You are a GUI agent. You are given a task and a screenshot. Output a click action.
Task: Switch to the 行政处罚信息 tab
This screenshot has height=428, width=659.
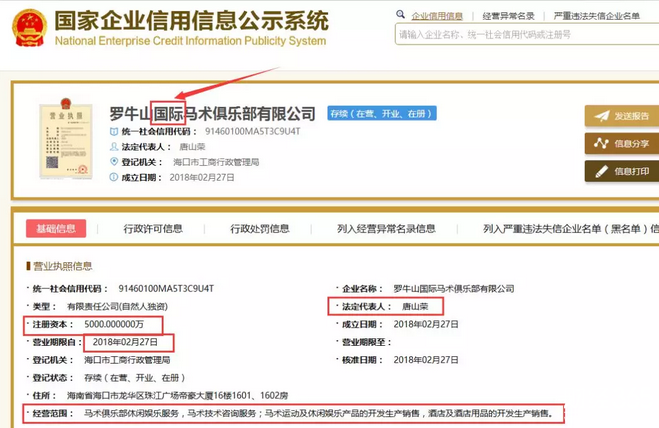pos(260,229)
